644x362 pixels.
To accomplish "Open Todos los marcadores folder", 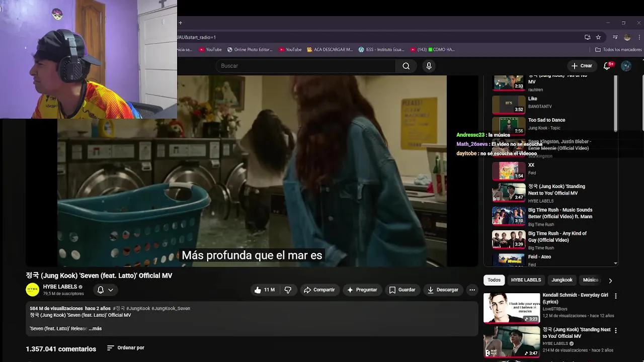I will coord(618,50).
